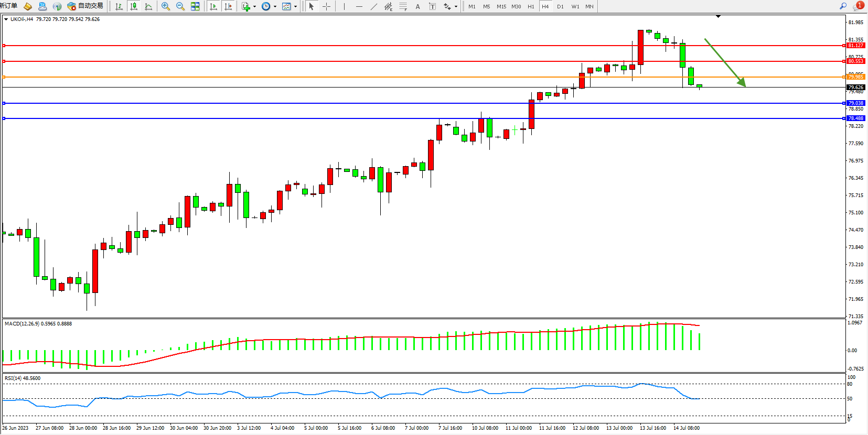This screenshot has height=435, width=868.
Task: Toggle bar chart display mode
Action: pyautogui.click(x=119, y=6)
